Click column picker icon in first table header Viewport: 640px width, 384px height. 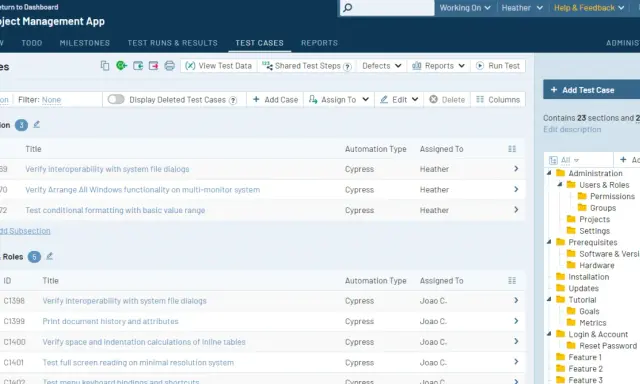tap(512, 149)
